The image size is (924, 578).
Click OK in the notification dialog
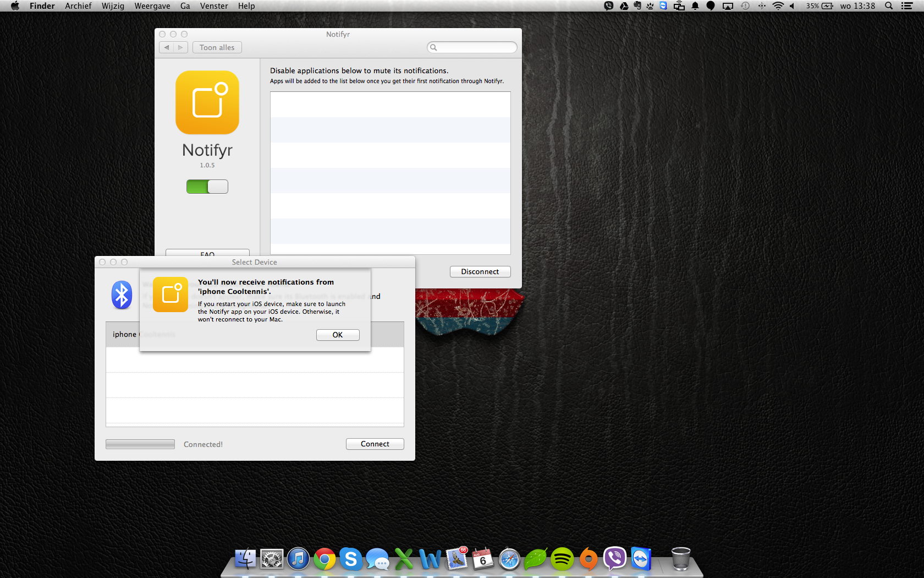point(338,335)
